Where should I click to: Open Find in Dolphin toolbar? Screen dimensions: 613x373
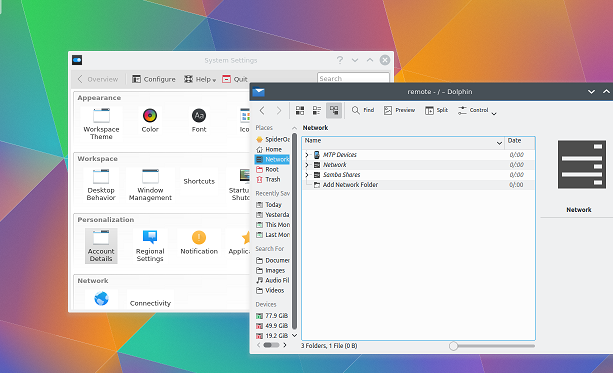pyautogui.click(x=363, y=110)
